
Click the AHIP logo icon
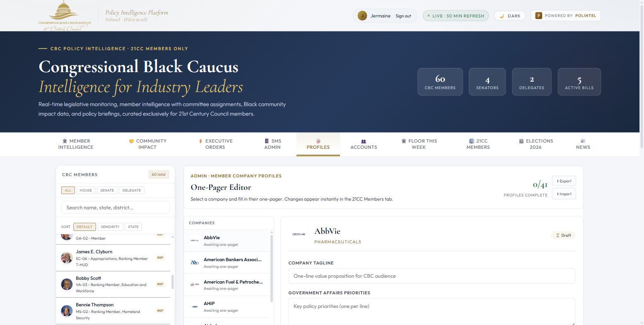point(195,306)
